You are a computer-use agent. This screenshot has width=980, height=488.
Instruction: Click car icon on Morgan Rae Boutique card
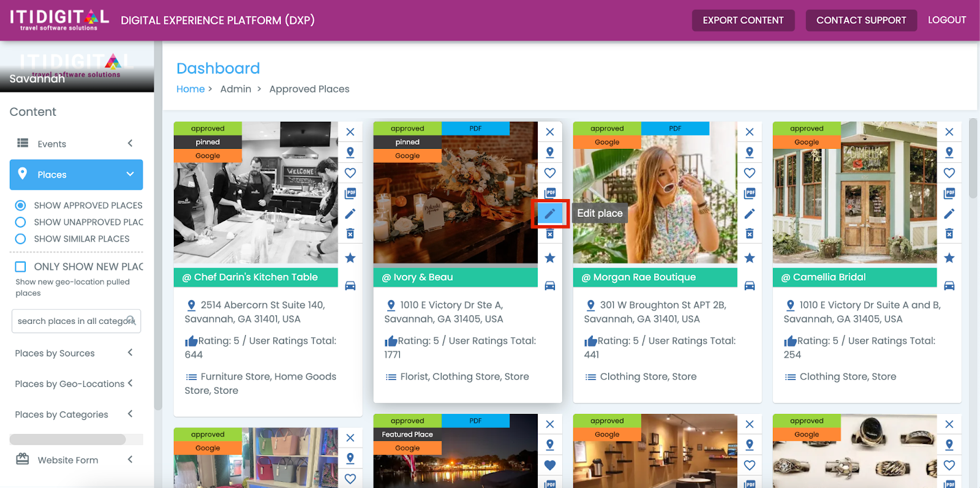pyautogui.click(x=750, y=285)
